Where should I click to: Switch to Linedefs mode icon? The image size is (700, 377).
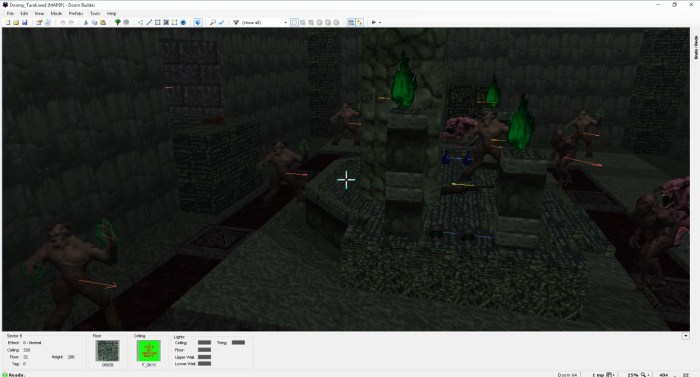click(x=149, y=22)
